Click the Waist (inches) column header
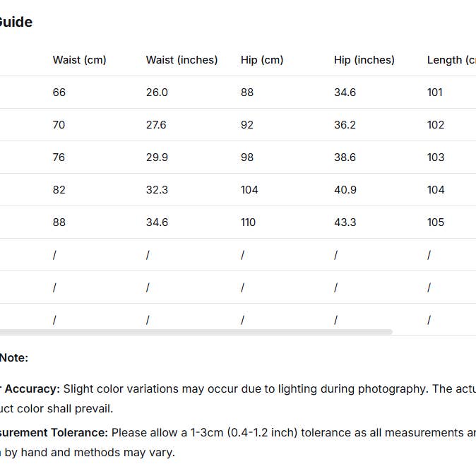 pos(182,60)
